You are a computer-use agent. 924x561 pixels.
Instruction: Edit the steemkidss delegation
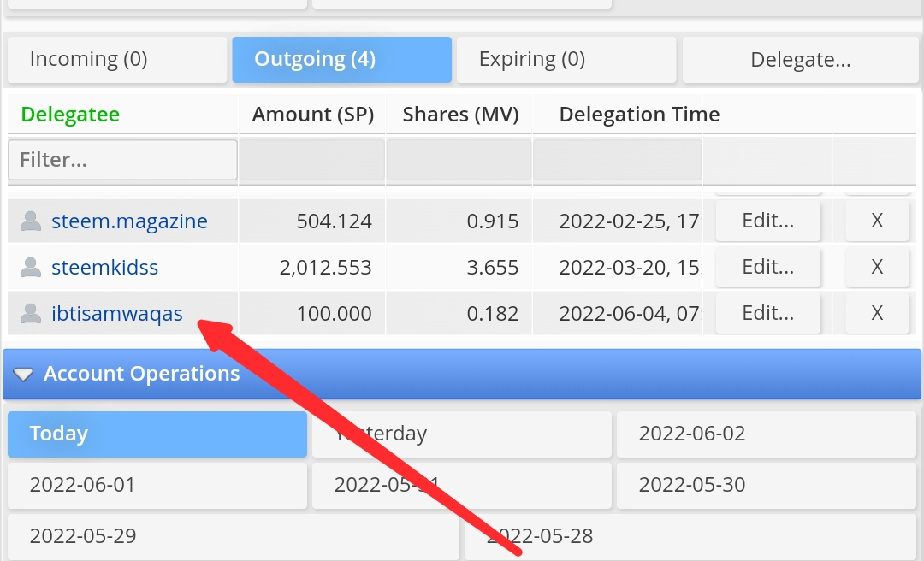767,267
